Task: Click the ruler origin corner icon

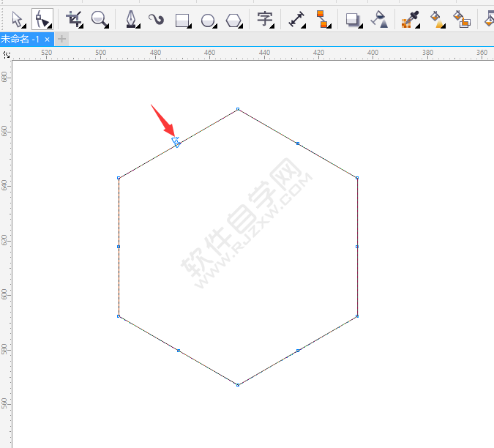Action: coord(6,55)
